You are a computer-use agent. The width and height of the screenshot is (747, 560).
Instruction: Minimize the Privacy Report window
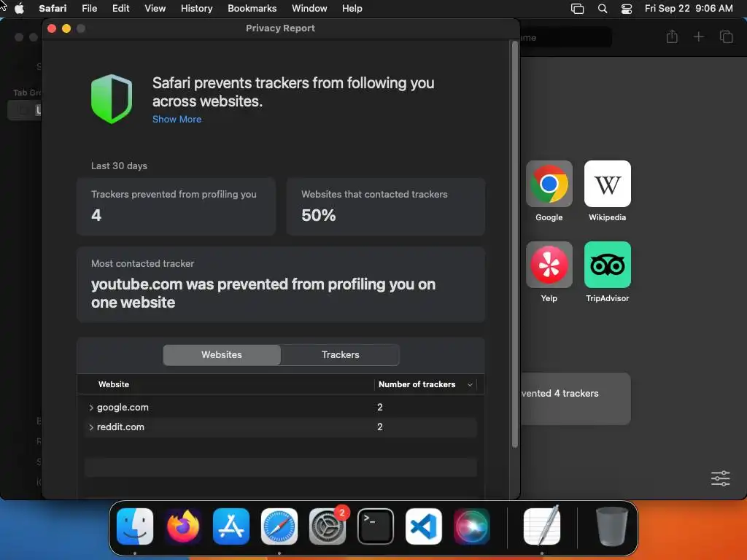click(x=66, y=28)
